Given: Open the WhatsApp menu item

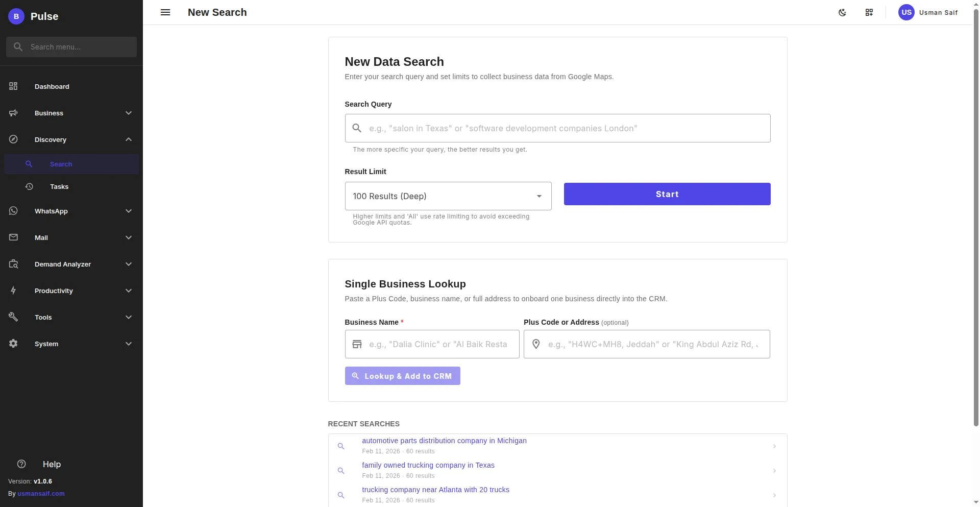Looking at the screenshot, I should (x=71, y=211).
